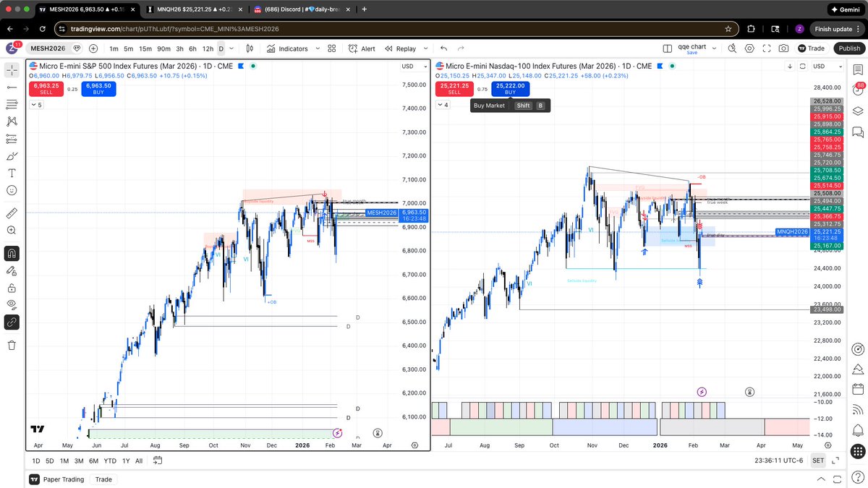The height and width of the screenshot is (488, 868).
Task: Open quick search icon
Action: point(732,48)
